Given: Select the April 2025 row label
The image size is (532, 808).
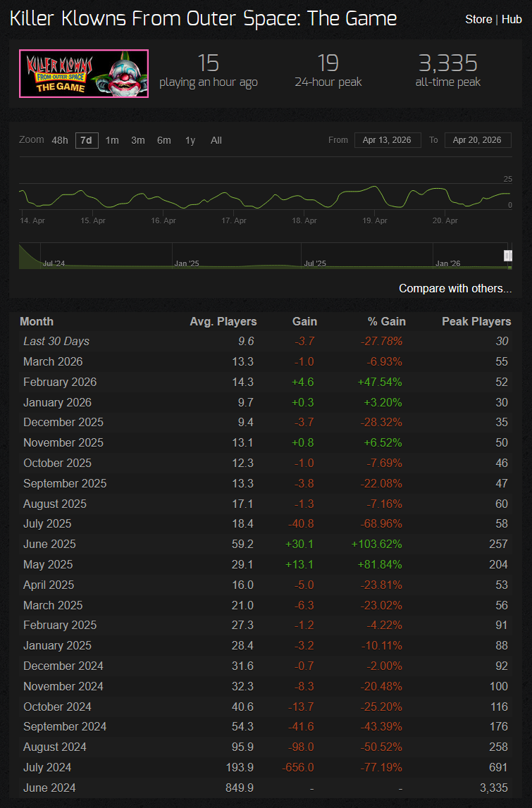Looking at the screenshot, I should pyautogui.click(x=49, y=585).
